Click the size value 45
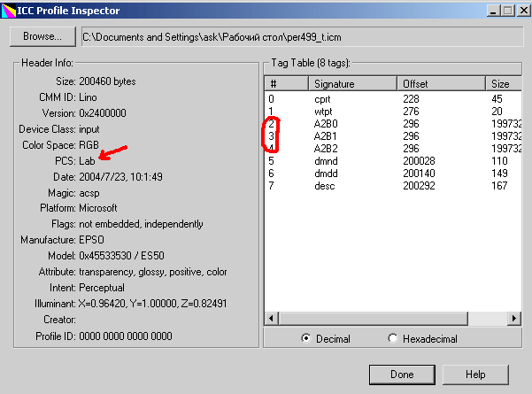This screenshot has height=394, width=532. (497, 99)
